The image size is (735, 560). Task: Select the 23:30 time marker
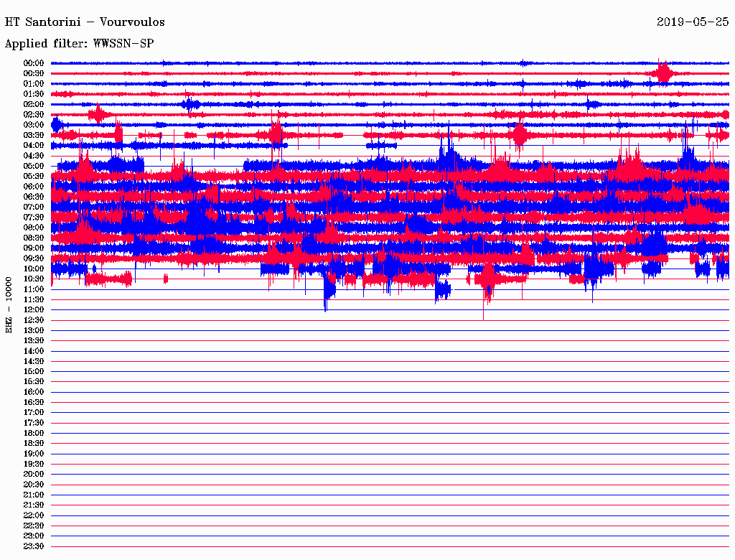34,546
